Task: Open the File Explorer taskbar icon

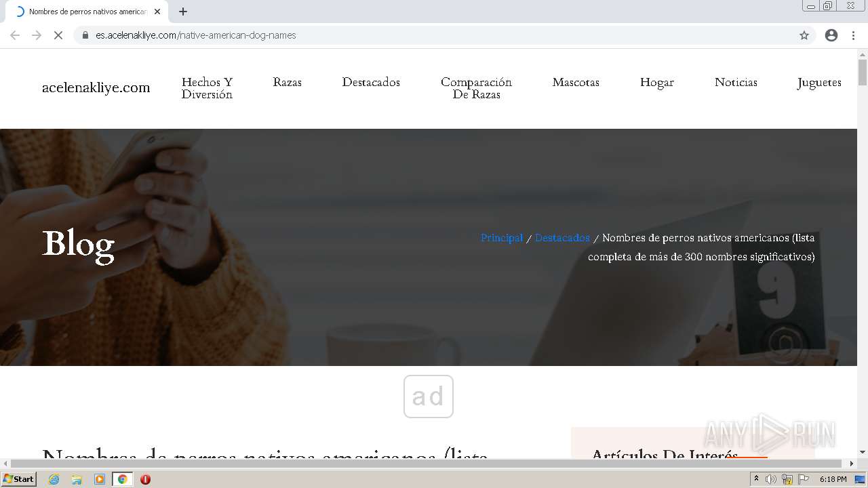Action: click(x=77, y=479)
